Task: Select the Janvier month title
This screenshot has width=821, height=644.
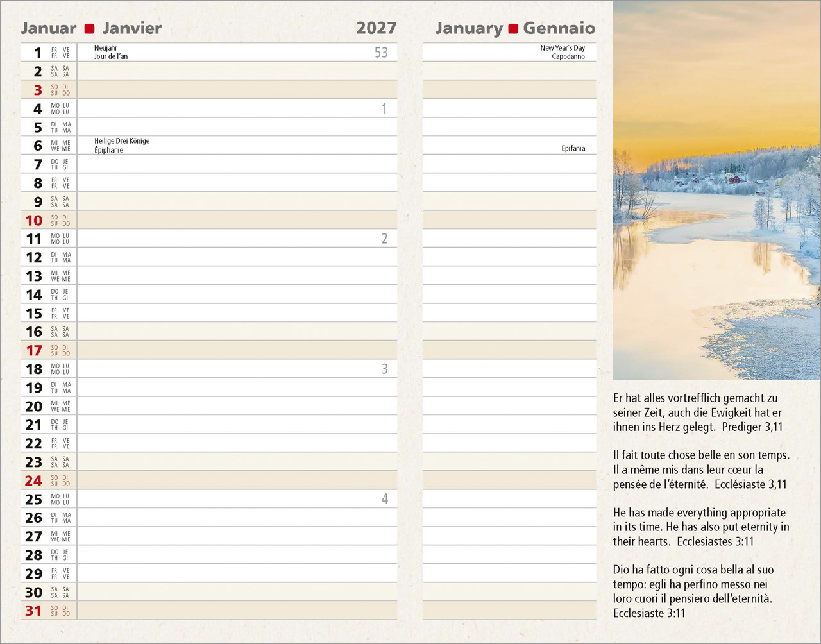Action: point(132,28)
